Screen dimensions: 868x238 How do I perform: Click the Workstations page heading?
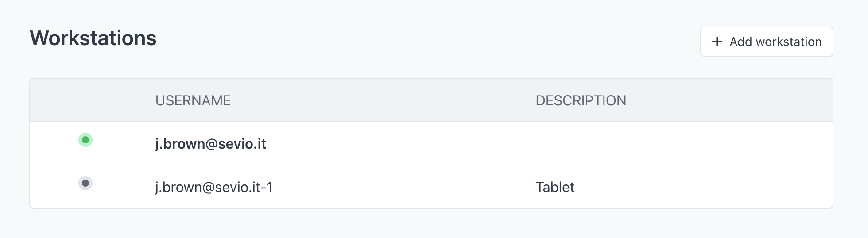[x=93, y=38]
